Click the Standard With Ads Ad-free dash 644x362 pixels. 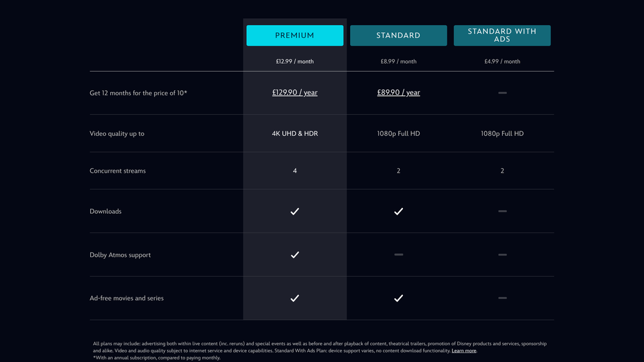point(502,298)
